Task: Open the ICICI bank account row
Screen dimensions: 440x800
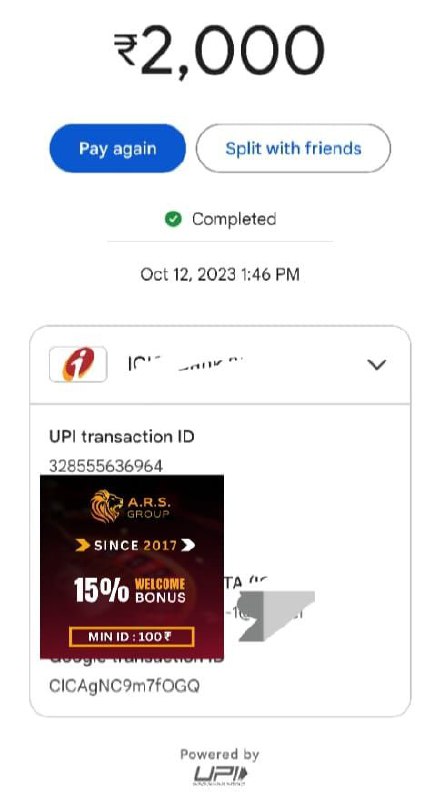Action: click(x=220, y=365)
